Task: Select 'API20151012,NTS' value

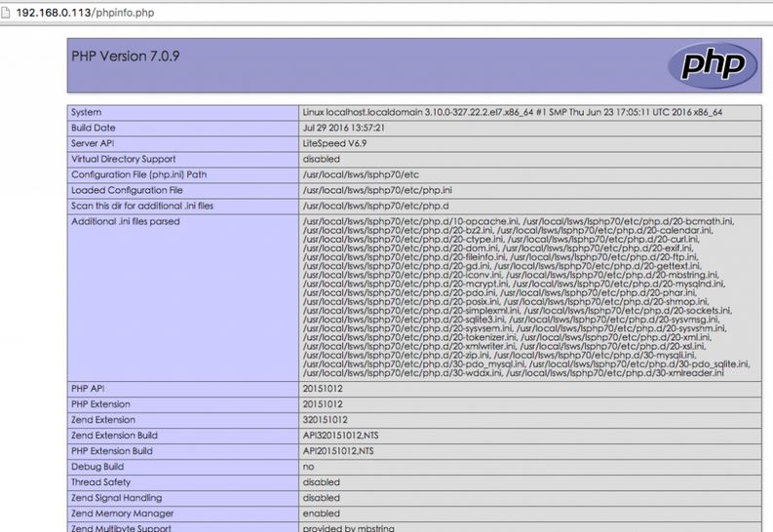Action: pos(338,451)
